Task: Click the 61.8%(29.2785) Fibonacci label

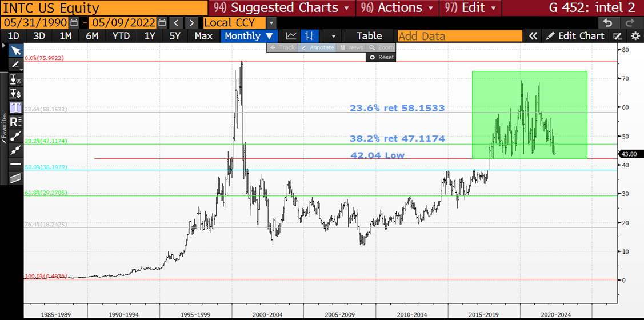Action: point(46,192)
